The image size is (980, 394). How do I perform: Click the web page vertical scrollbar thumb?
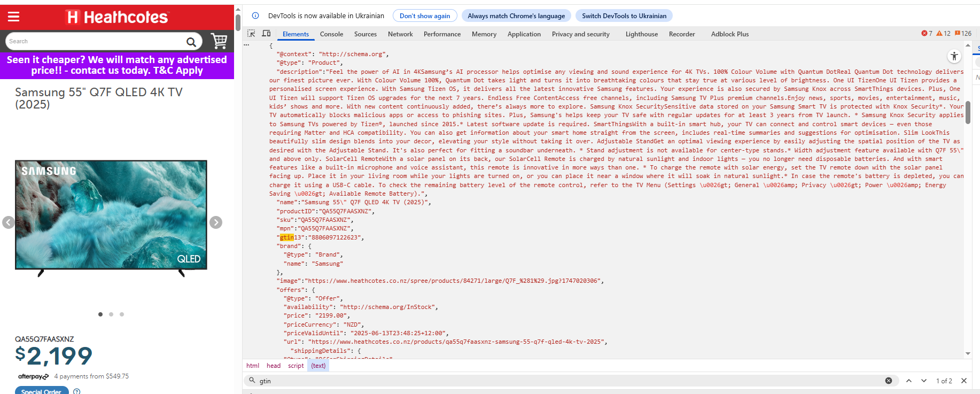[x=238, y=21]
